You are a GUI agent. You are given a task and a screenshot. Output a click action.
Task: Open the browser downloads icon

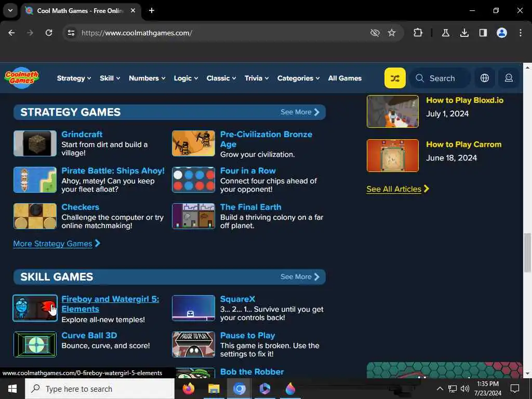(464, 33)
